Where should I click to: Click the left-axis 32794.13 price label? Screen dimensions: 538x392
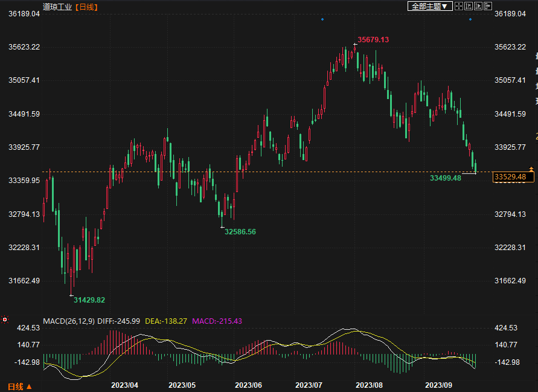[24, 214]
